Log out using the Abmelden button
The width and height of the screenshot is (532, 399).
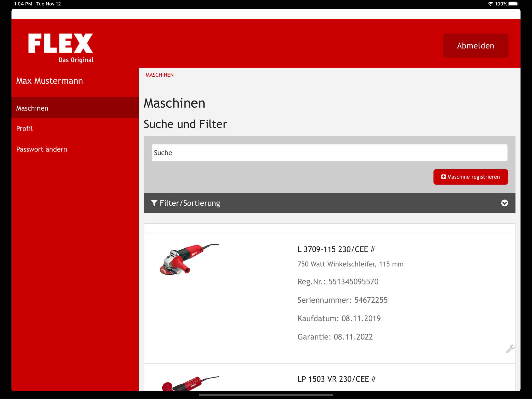(x=476, y=46)
